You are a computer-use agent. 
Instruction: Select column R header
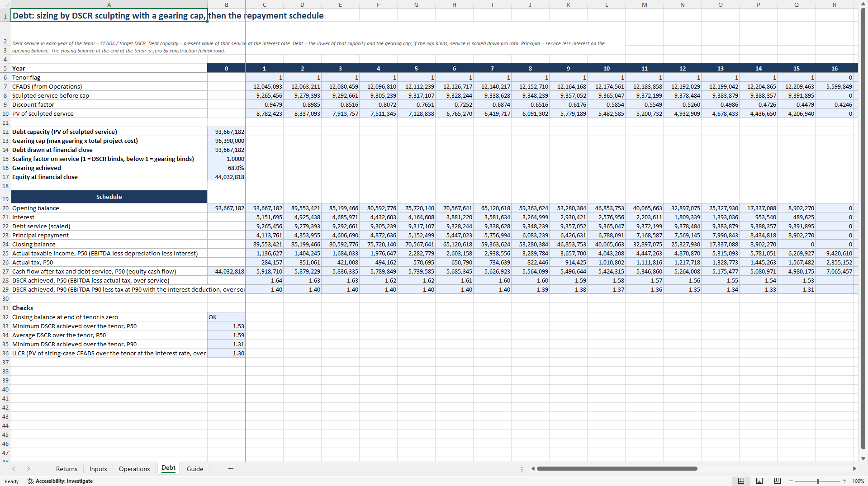(x=834, y=5)
